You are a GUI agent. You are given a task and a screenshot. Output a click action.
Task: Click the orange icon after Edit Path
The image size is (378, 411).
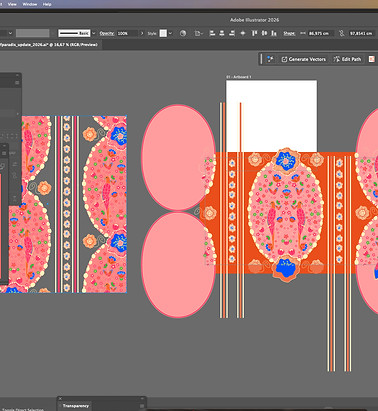(x=372, y=59)
